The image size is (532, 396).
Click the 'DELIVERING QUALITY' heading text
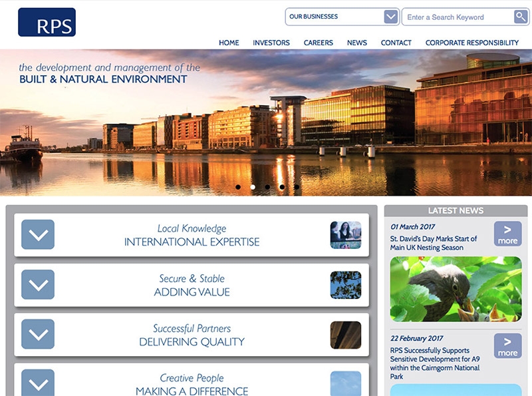[192, 341]
